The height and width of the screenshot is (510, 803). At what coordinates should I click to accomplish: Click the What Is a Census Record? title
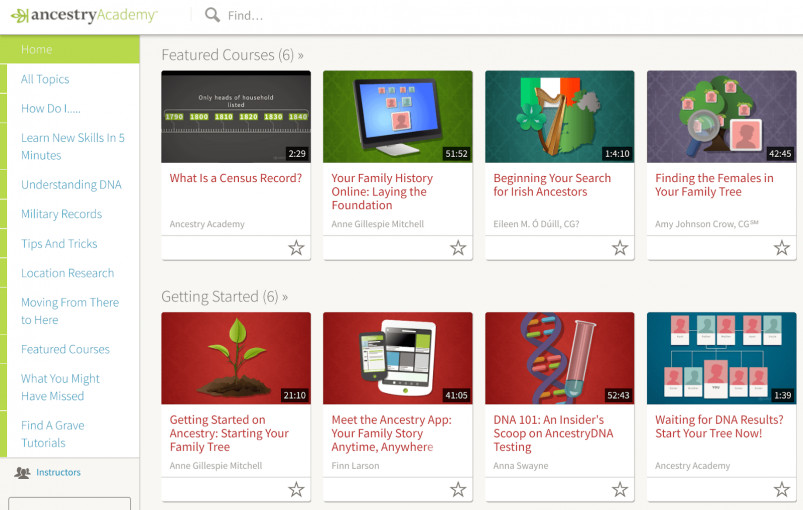point(236,178)
